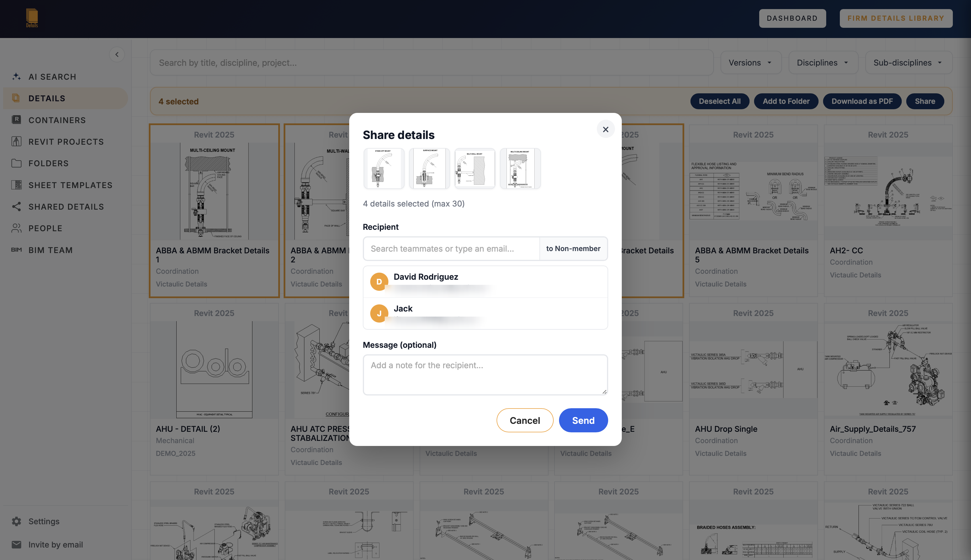The image size is (971, 560).
Task: Open Sheet Templates section
Action: [65, 185]
